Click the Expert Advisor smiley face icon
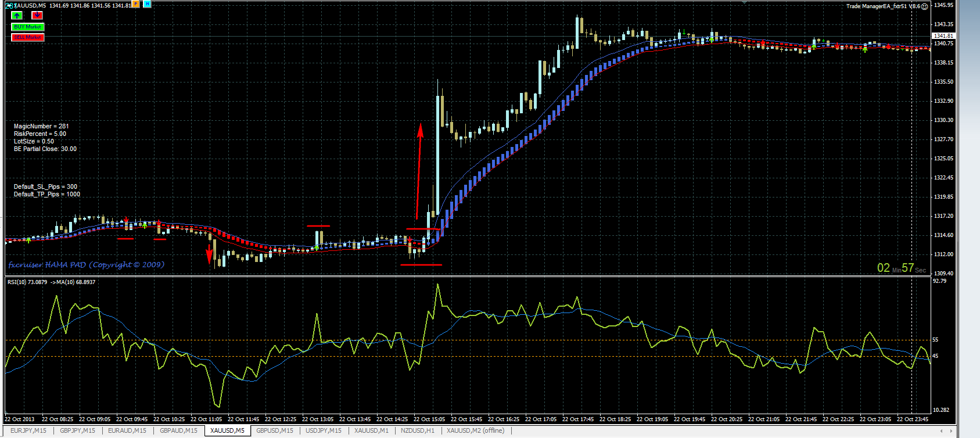The width and height of the screenshot is (980, 438). 925,6
